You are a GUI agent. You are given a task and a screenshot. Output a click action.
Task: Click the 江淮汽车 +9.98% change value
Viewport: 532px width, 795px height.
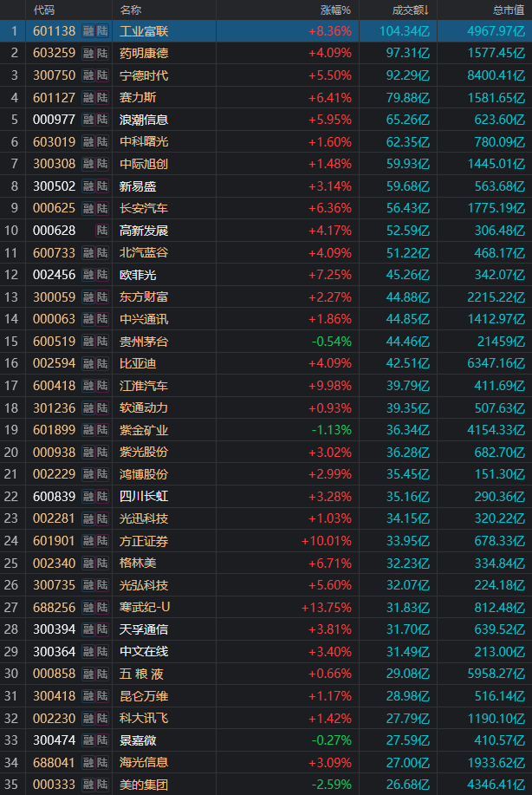point(329,386)
